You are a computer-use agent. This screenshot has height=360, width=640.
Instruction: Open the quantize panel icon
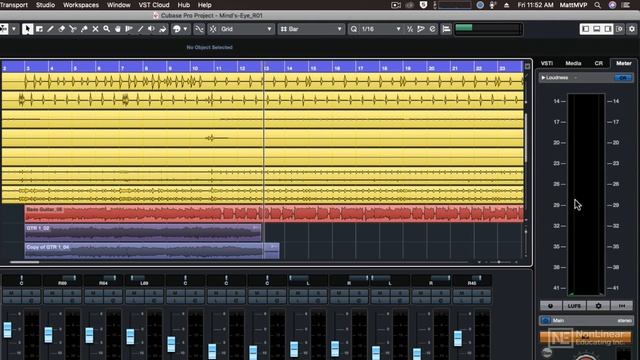pos(432,29)
